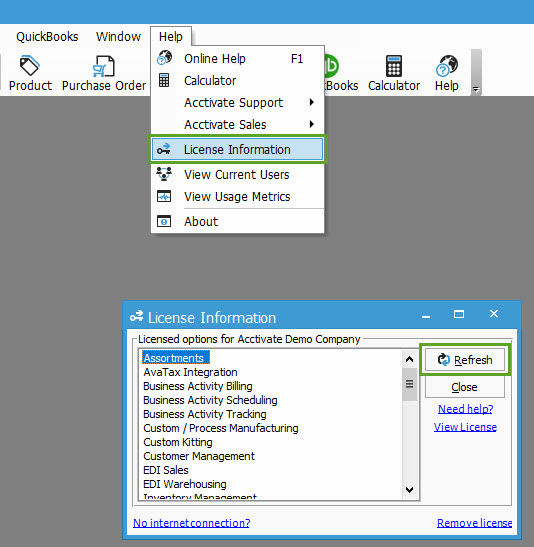Viewport: 534px width, 547px height.
Task: Select Business Activity Billing in the list
Action: (198, 386)
